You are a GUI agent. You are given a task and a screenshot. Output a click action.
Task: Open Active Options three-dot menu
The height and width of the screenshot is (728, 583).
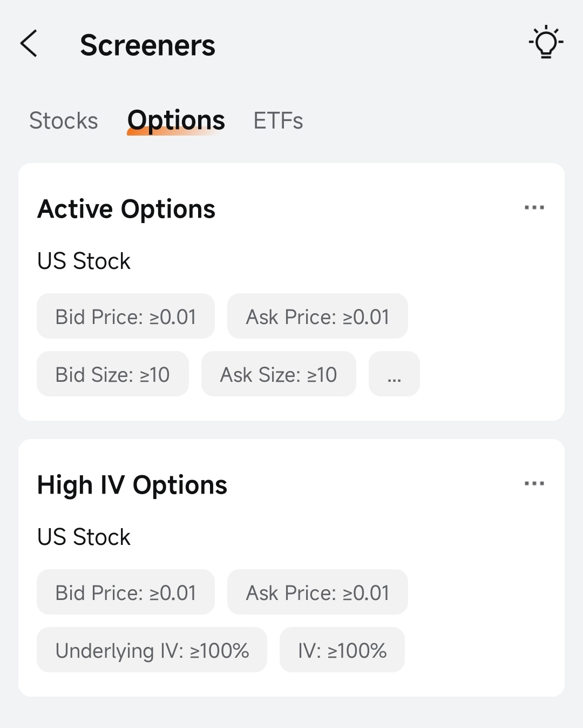coord(534,207)
